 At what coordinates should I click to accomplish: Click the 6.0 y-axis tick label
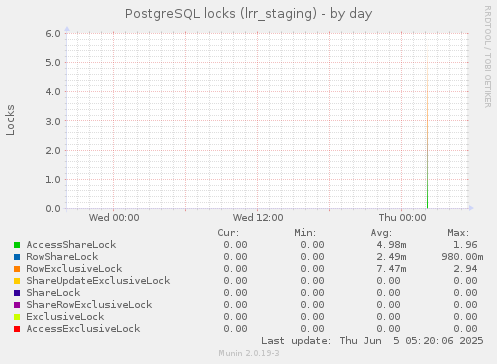53,34
